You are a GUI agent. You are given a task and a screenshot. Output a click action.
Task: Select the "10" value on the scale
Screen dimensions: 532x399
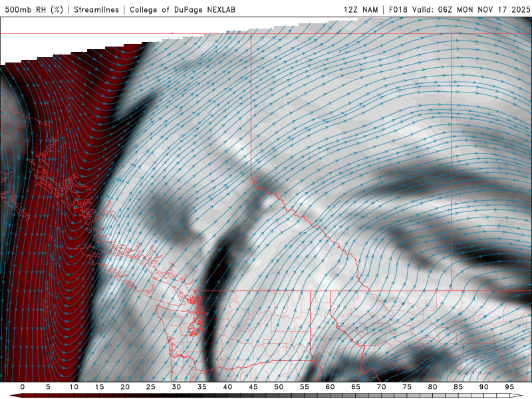[74, 387]
